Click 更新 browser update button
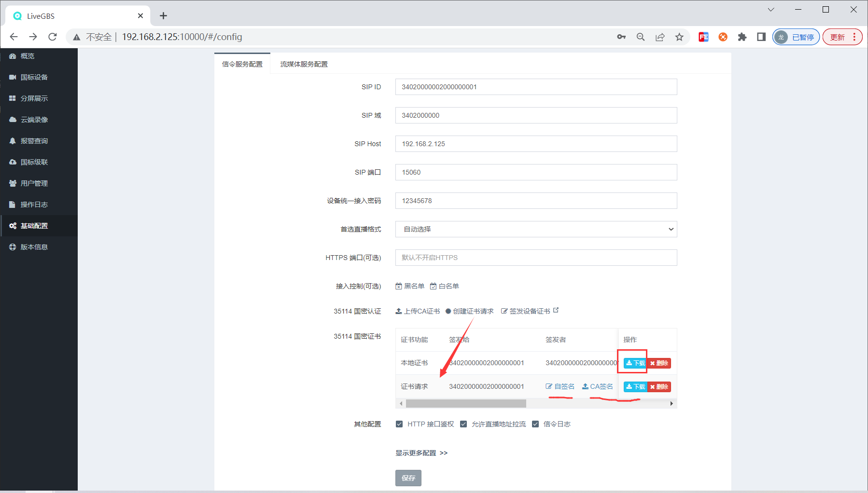Image resolution: width=868 pixels, height=493 pixels. [x=842, y=37]
